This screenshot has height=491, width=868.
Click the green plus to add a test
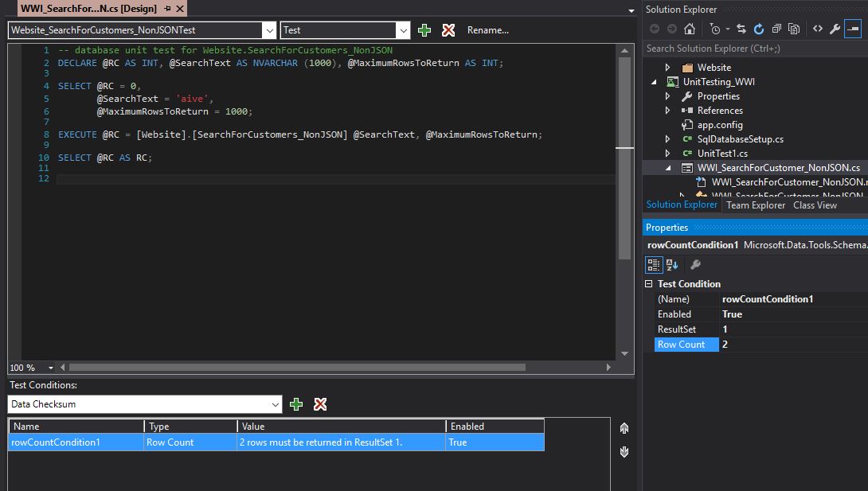tap(424, 30)
